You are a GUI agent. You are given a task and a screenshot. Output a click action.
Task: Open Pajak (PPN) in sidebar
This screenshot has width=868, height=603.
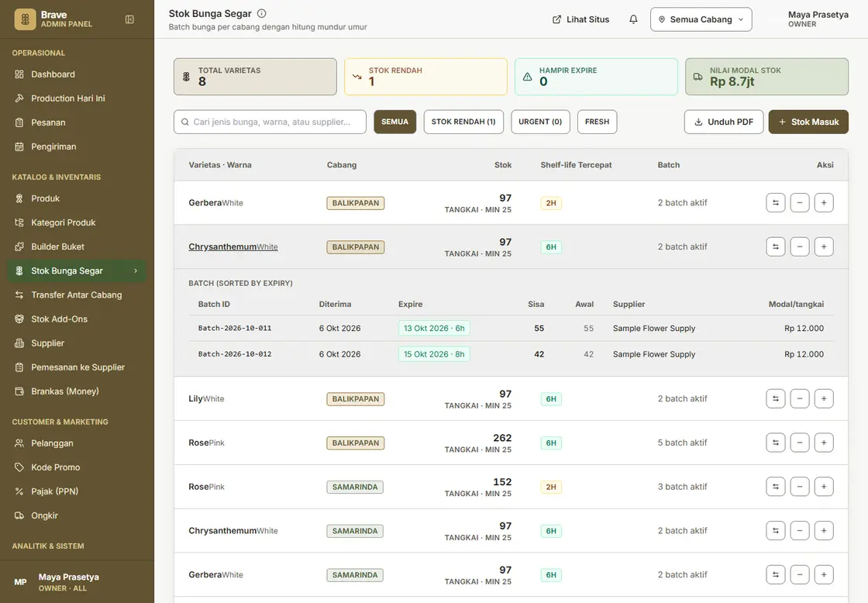(x=77, y=491)
